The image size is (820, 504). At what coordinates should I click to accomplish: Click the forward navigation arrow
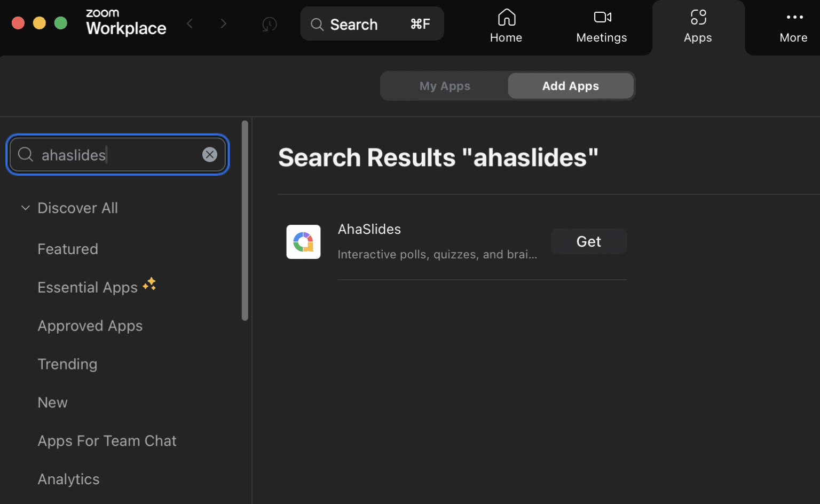tap(224, 23)
